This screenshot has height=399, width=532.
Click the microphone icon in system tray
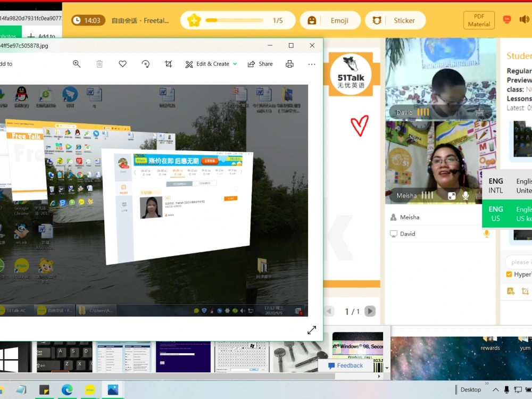[x=506, y=389]
